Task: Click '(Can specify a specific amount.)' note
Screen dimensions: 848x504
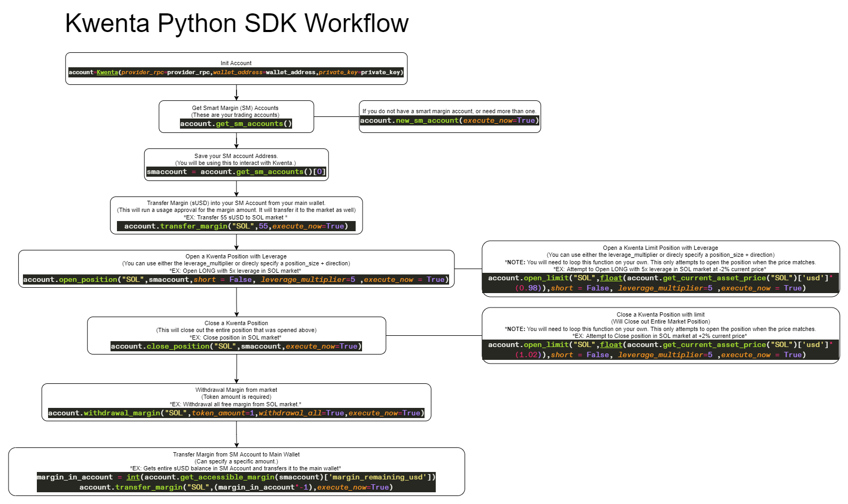Action: (x=236, y=461)
